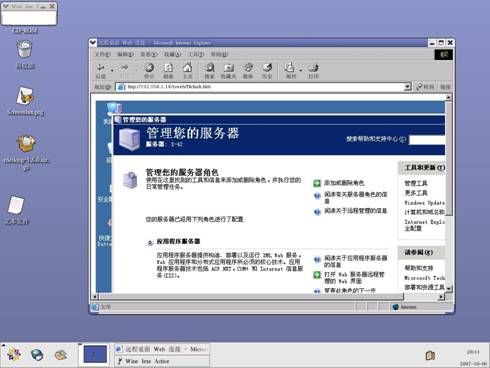Open the Mail button dropdown arrow
This screenshot has width=490, height=368.
click(x=300, y=70)
